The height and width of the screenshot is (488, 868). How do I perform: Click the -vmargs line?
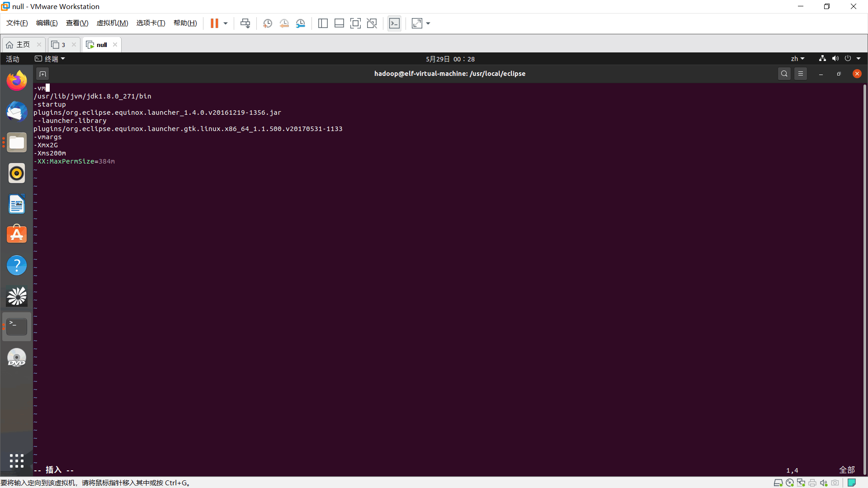pos(47,137)
